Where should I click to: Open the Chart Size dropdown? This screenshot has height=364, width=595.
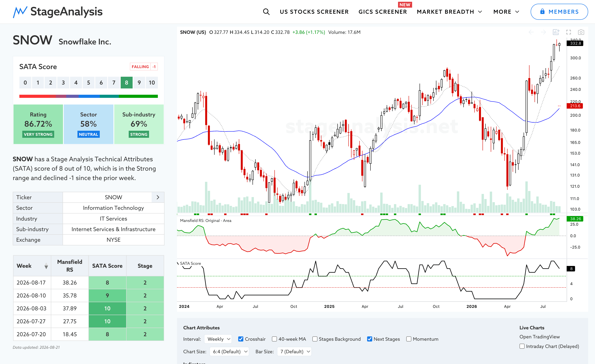229,351
